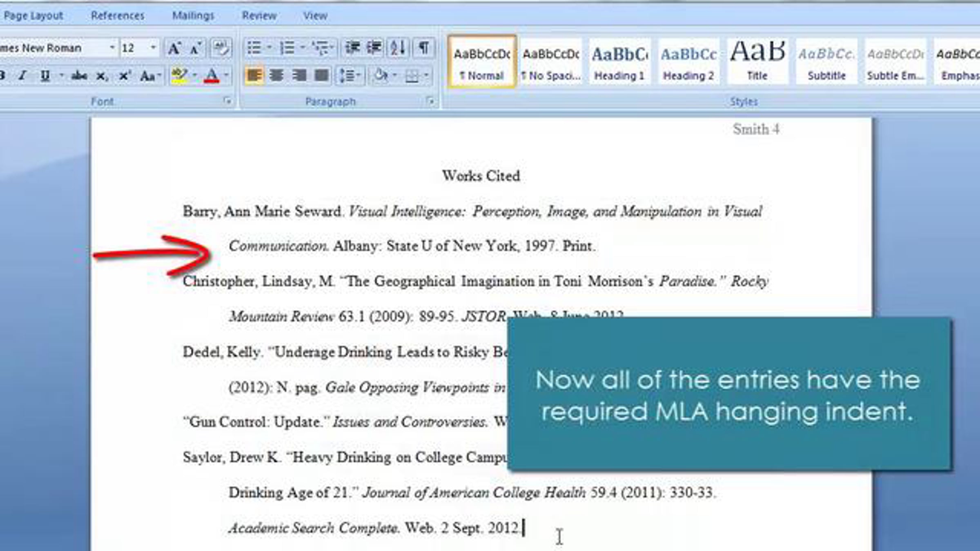Click the Clear Formatting icon

tap(221, 49)
